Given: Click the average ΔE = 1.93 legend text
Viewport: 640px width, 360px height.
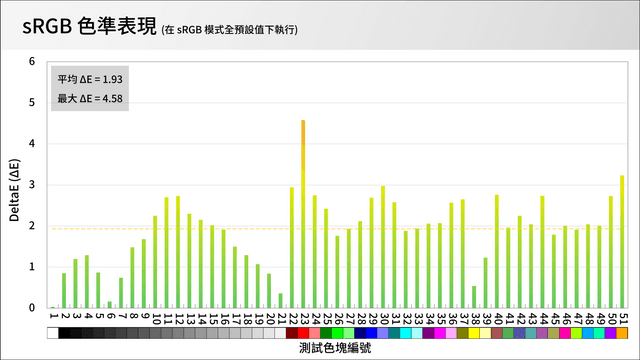Looking at the screenshot, I should click(x=90, y=79).
